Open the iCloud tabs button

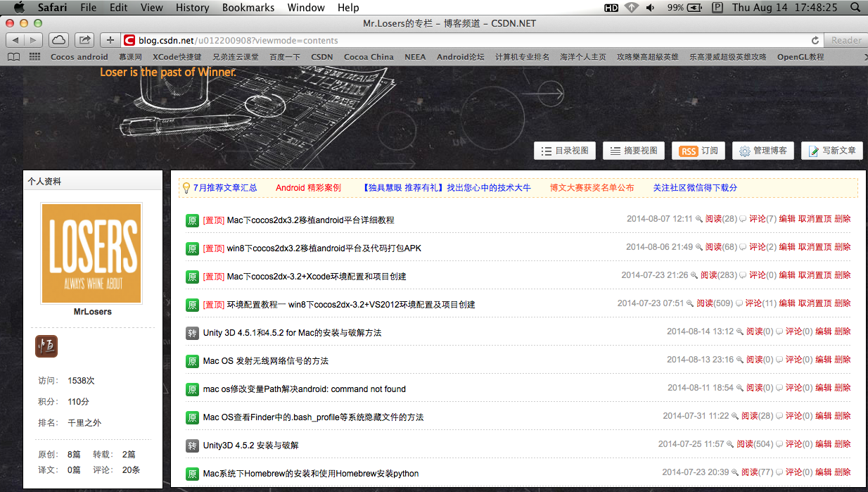coord(59,40)
